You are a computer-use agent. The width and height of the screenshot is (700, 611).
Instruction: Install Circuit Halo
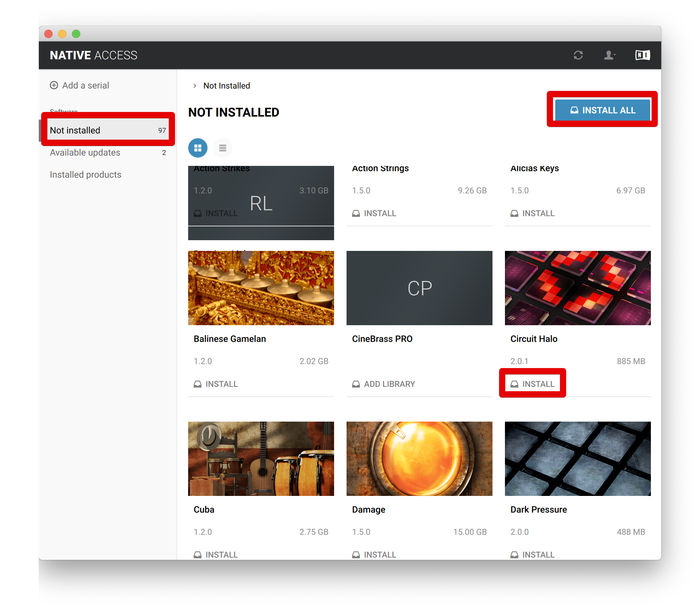(x=533, y=384)
